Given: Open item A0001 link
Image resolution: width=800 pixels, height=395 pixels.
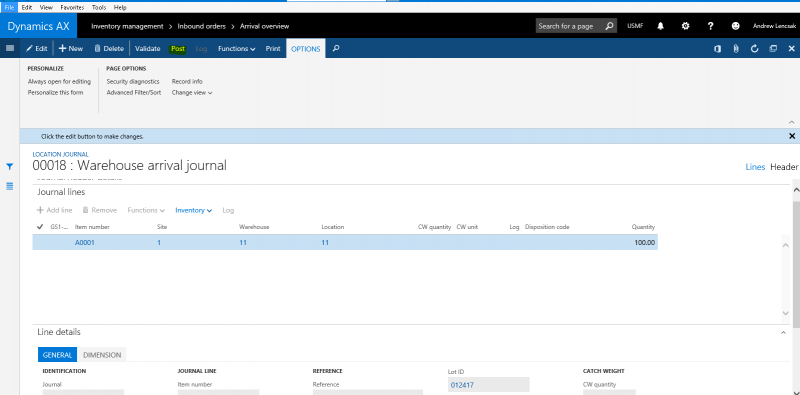Looking at the screenshot, I should point(85,242).
